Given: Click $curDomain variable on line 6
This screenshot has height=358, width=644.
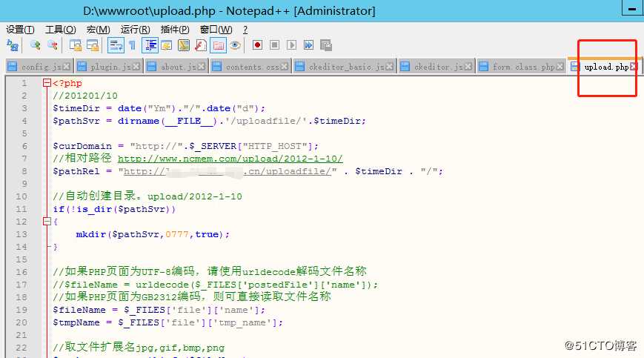Looking at the screenshot, I should [x=82, y=146].
